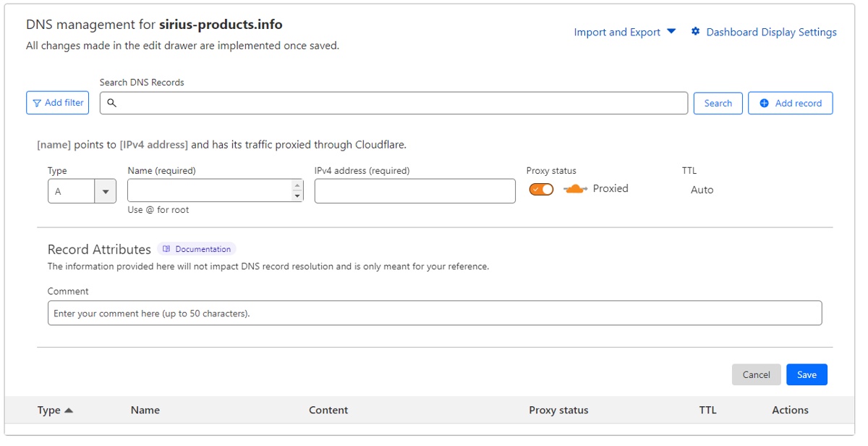Click the Comment input field
The width and height of the screenshot is (868, 446).
pyautogui.click(x=435, y=313)
